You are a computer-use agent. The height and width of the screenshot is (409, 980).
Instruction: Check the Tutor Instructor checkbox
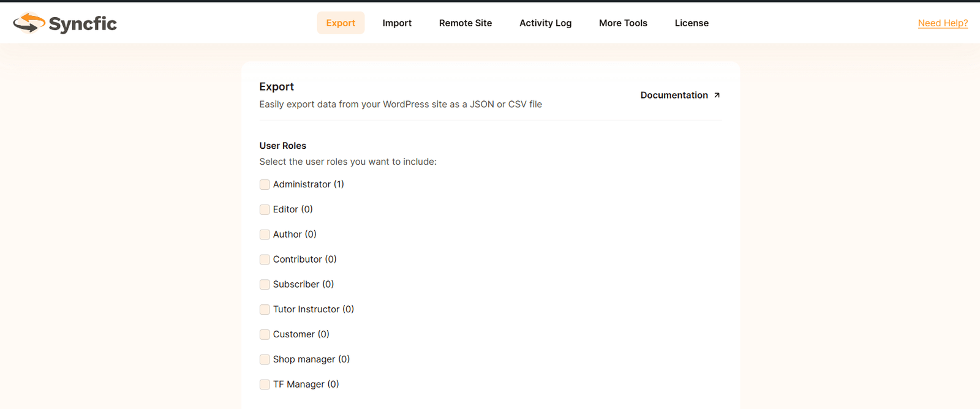[265, 310]
